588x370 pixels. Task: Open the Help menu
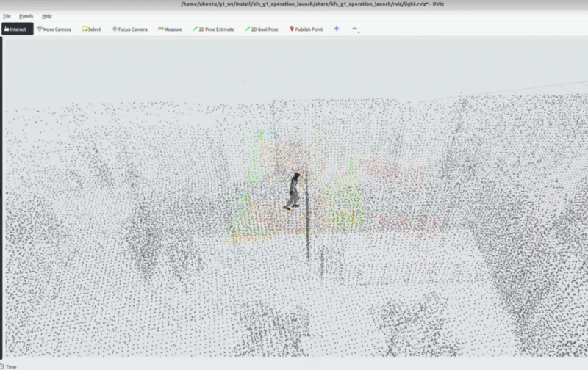coord(47,16)
